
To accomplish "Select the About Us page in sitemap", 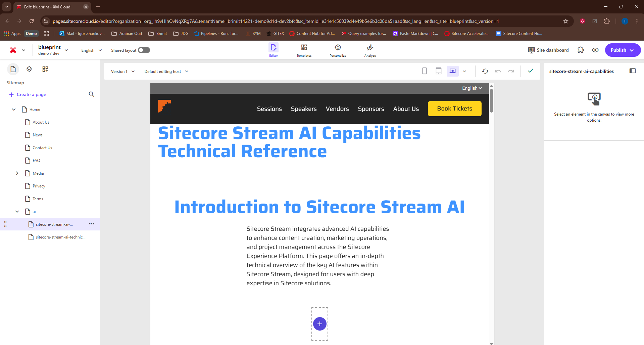I will 41,122.
